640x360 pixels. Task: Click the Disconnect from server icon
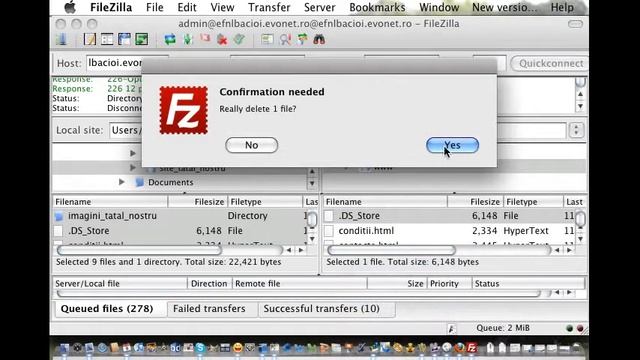pos(222,40)
